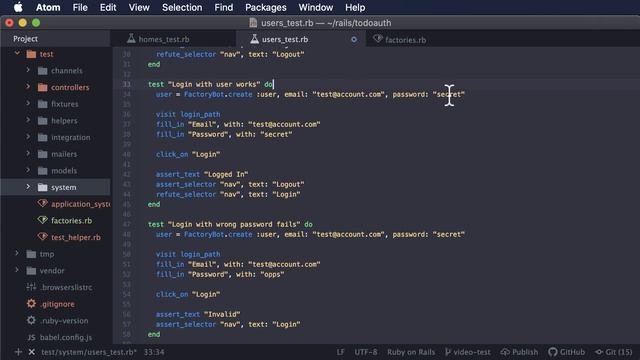The width and height of the screenshot is (640, 360).
Task: Expand the mailers folder chevron
Action: click(28, 154)
